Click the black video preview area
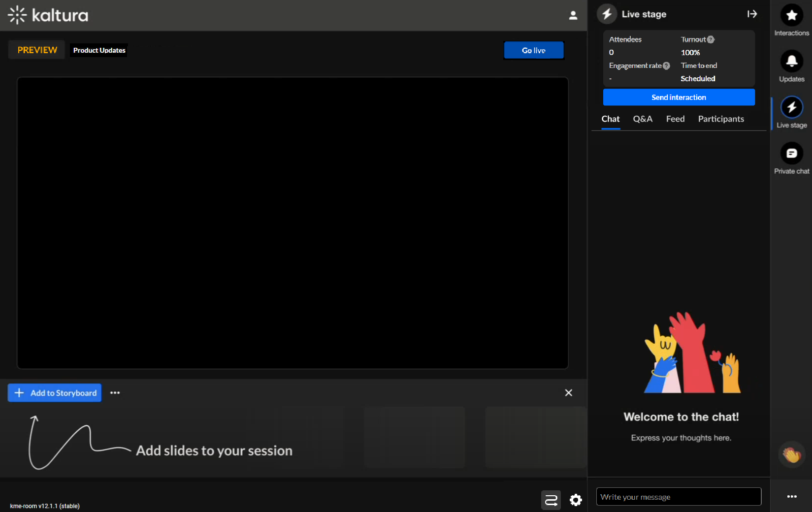 (292, 223)
